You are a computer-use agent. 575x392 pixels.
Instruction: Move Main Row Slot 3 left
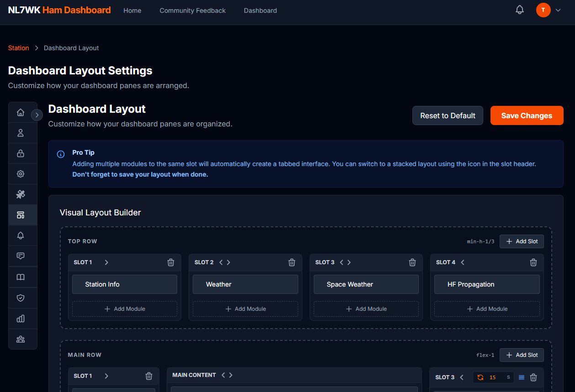(462, 377)
